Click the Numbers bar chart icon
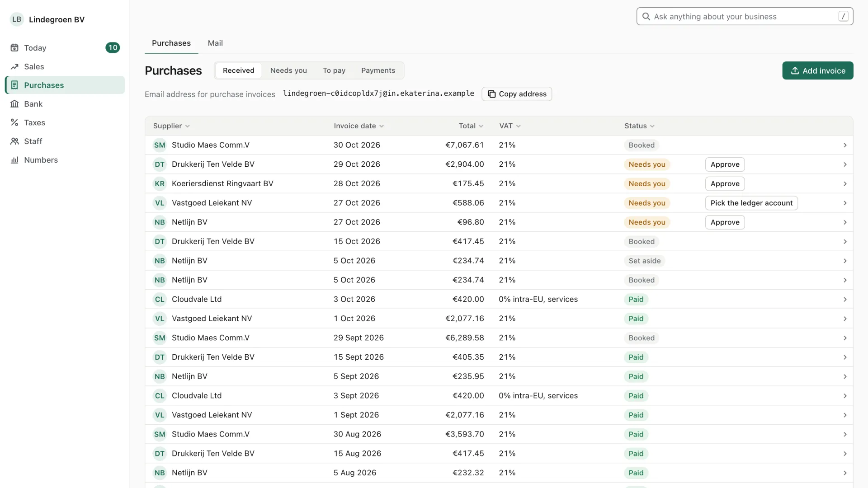Viewport: 868px width, 488px height. click(14, 160)
